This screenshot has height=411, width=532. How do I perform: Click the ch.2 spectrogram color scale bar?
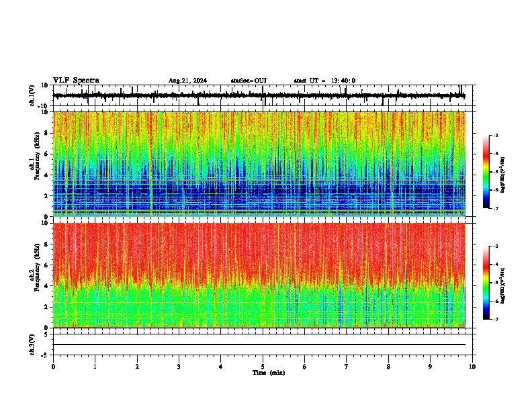pos(486,283)
